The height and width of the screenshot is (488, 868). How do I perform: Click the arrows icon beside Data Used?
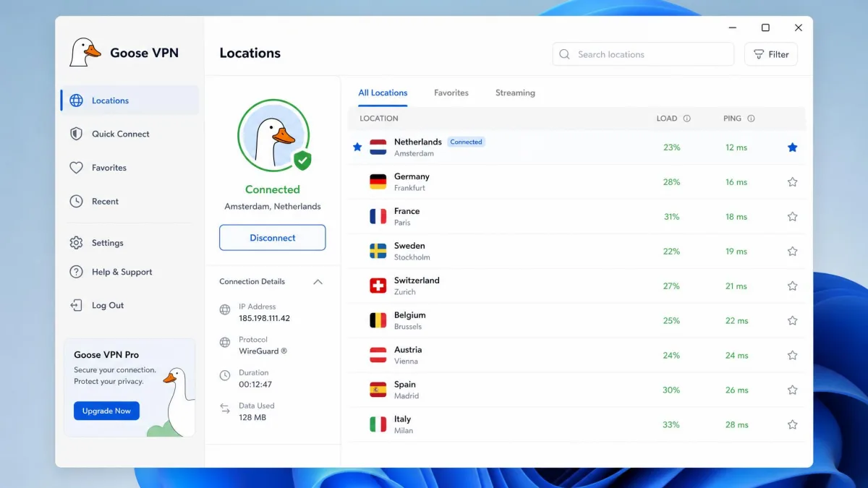(225, 408)
